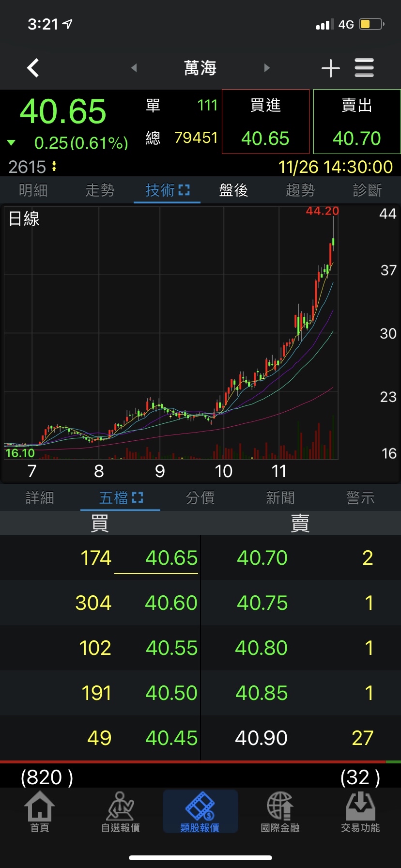
Task: Tap the 日線 daily candlestick chart
Action: click(x=170, y=334)
